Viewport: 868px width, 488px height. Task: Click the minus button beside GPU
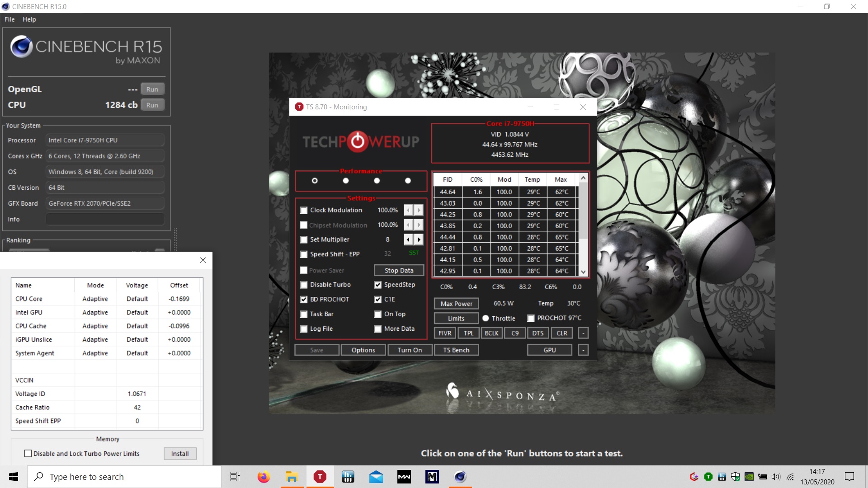click(583, 350)
